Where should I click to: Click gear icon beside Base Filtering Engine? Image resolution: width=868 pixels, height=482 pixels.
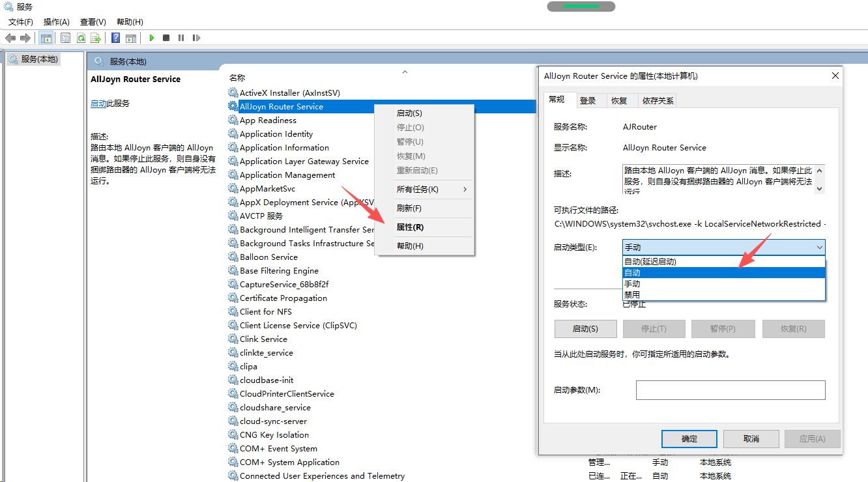point(233,270)
